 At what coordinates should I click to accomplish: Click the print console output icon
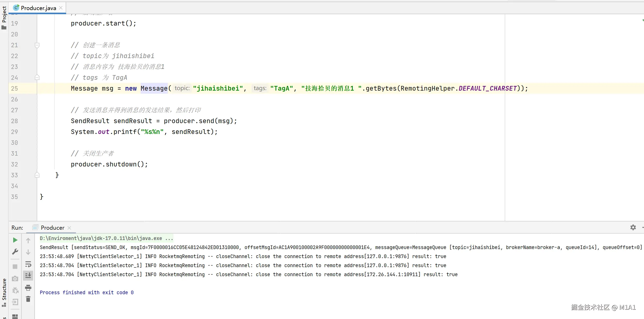(x=28, y=288)
